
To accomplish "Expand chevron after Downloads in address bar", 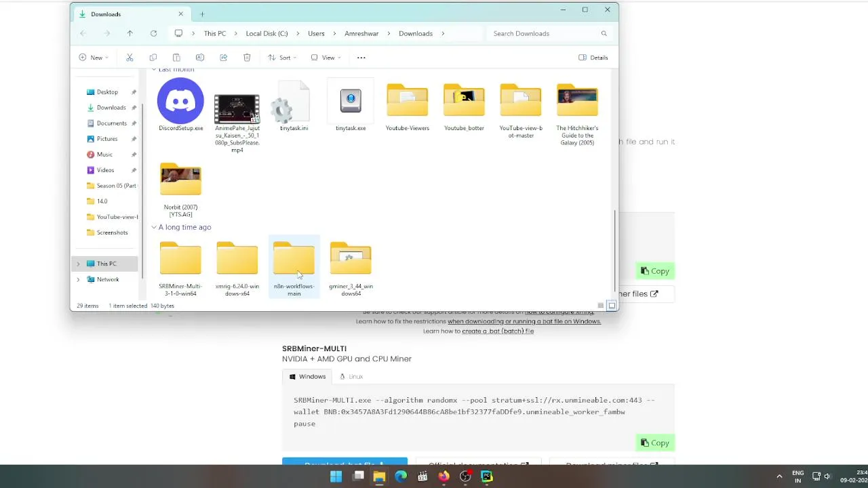I will [443, 33].
